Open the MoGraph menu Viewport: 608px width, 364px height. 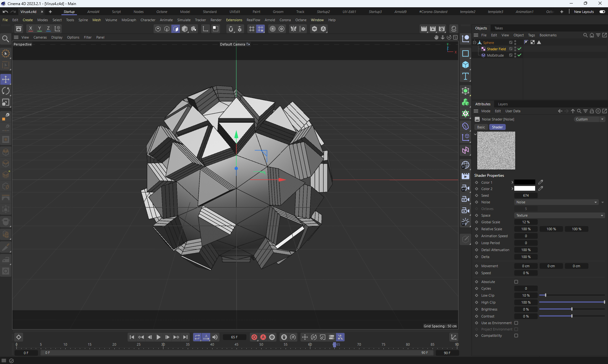(x=129, y=20)
